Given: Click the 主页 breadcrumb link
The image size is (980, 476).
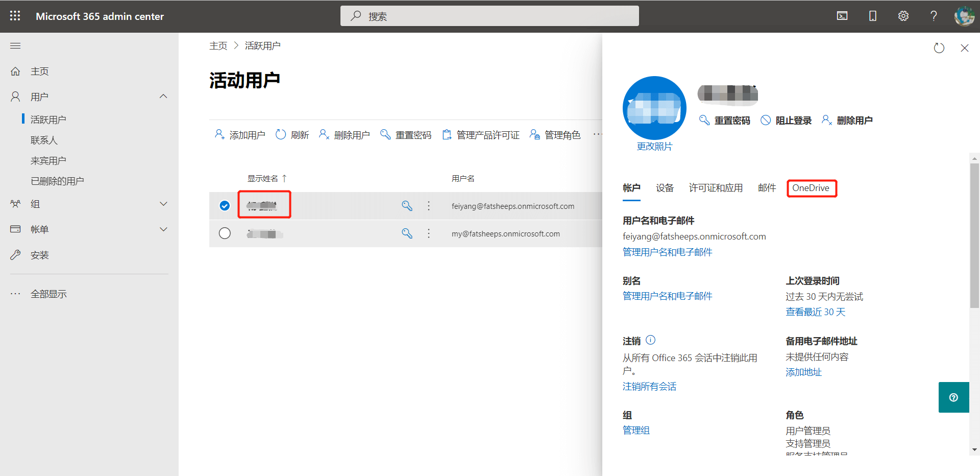Looking at the screenshot, I should click(218, 45).
